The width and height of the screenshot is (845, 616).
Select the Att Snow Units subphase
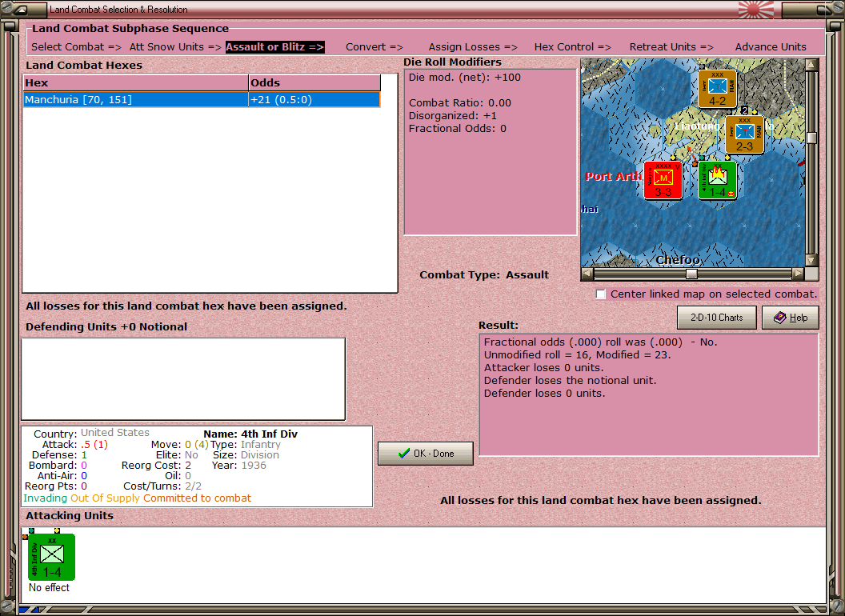click(175, 47)
